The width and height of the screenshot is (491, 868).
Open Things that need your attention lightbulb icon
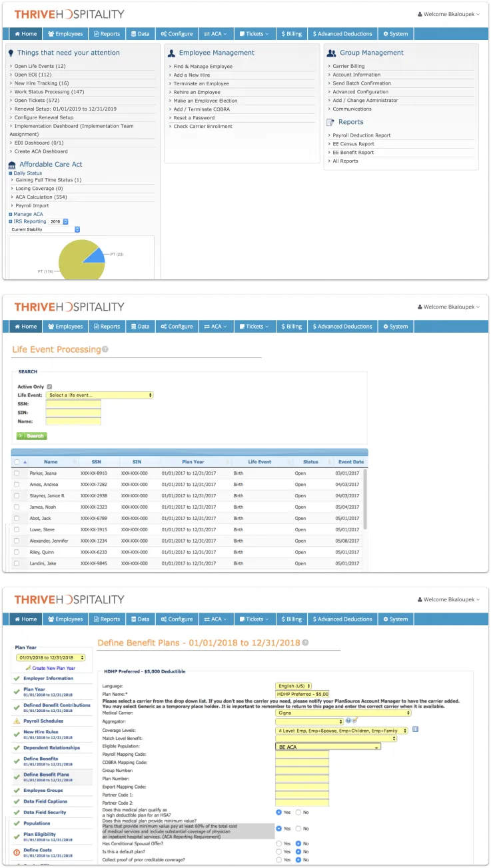pos(11,53)
